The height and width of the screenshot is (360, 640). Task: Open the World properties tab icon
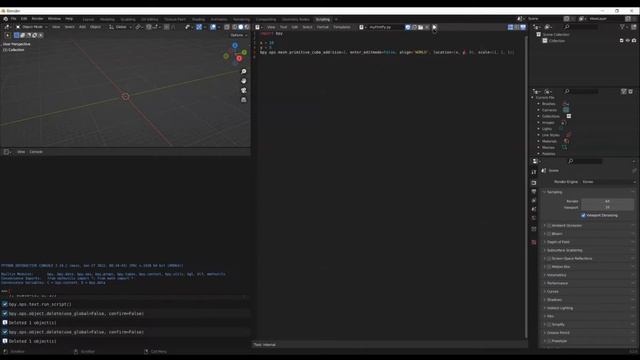tap(534, 218)
